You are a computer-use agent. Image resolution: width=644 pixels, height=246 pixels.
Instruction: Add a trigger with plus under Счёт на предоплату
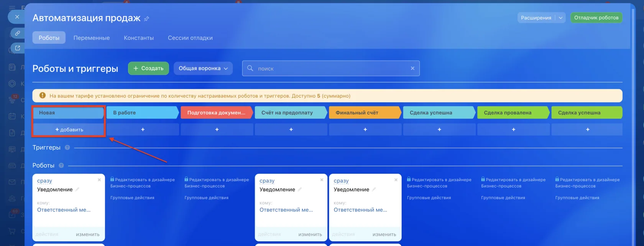(291, 130)
